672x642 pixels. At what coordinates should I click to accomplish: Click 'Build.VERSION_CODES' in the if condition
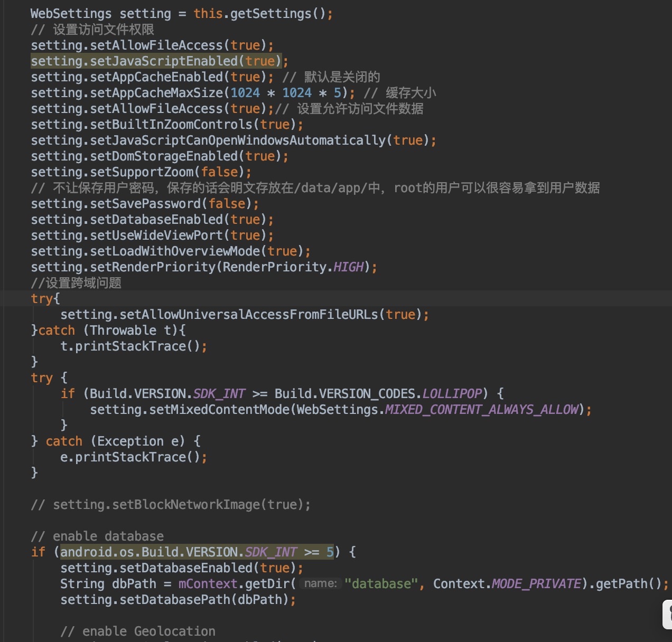[344, 394]
